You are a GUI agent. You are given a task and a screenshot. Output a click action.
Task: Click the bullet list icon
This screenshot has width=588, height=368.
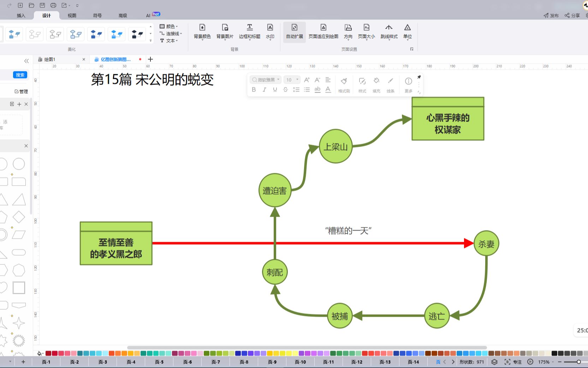tap(307, 90)
